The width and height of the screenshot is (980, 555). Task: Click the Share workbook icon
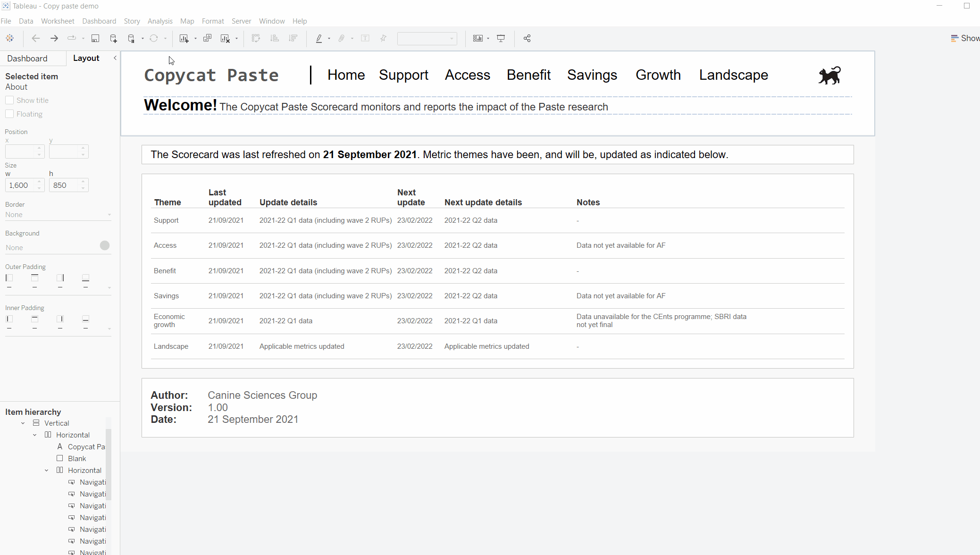pyautogui.click(x=527, y=38)
